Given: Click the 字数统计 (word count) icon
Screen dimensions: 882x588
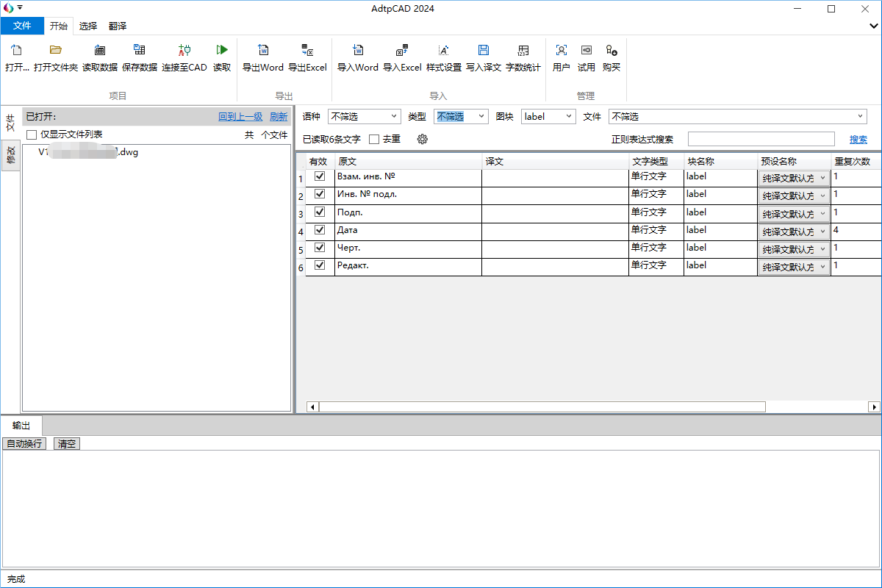Looking at the screenshot, I should pyautogui.click(x=523, y=51).
